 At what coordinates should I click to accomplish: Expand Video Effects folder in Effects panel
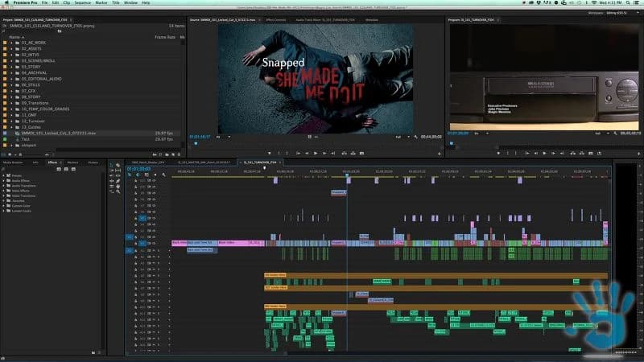click(x=4, y=191)
